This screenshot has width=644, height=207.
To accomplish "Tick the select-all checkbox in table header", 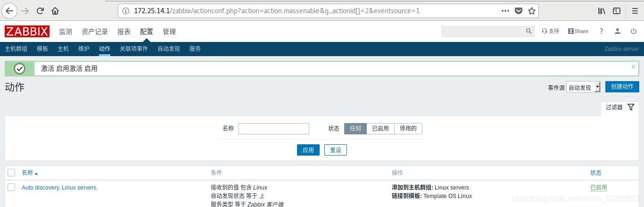I will point(11,173).
